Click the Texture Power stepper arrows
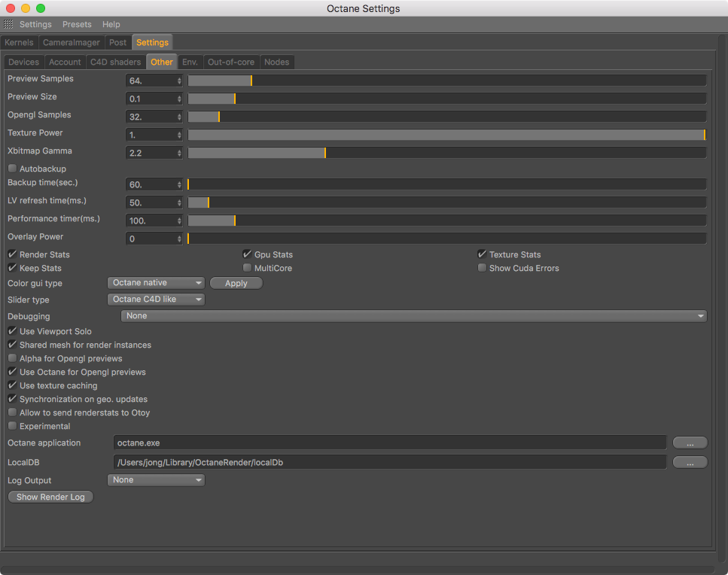This screenshot has width=728, height=575. (179, 135)
